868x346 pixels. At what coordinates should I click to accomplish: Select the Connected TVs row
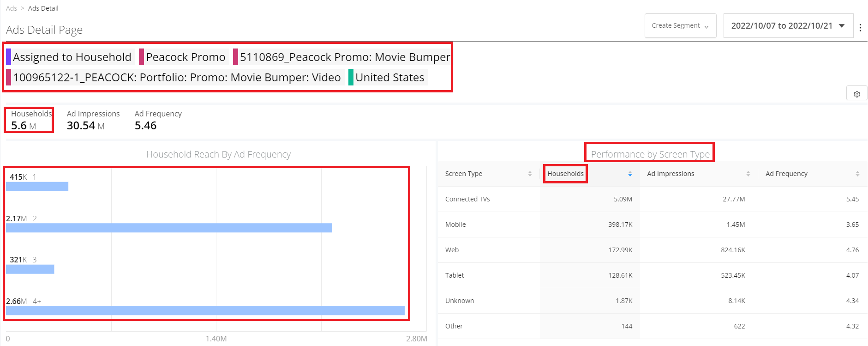coord(652,199)
